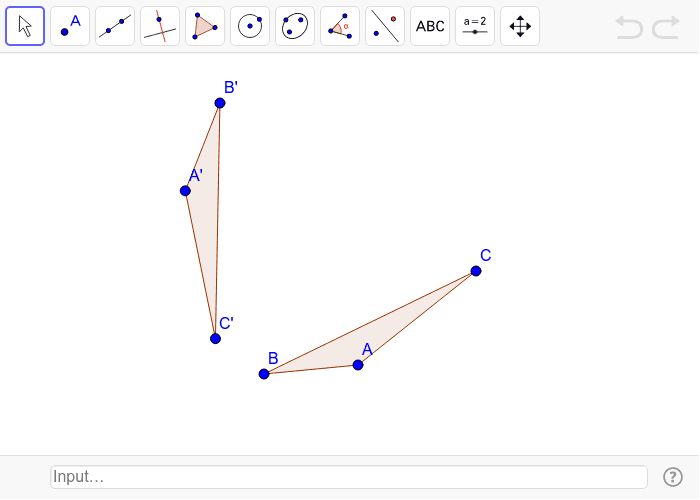Select point A of triangle ABC

358,365
